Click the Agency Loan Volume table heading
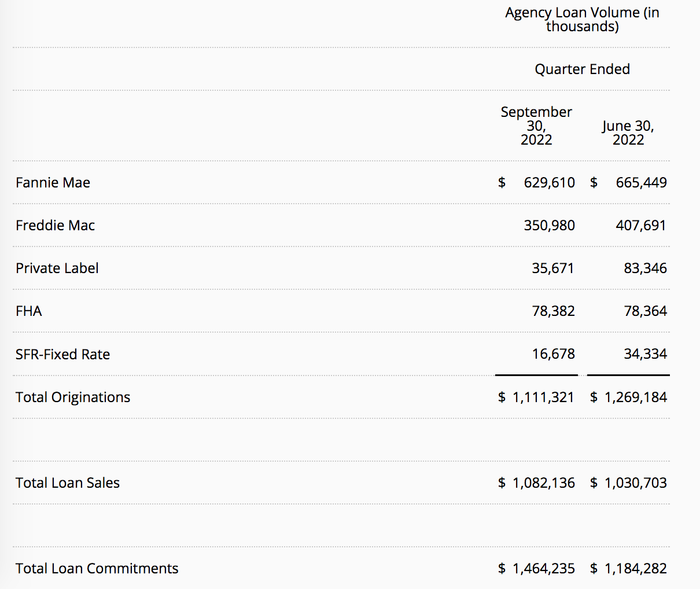The image size is (700, 589). point(582,20)
